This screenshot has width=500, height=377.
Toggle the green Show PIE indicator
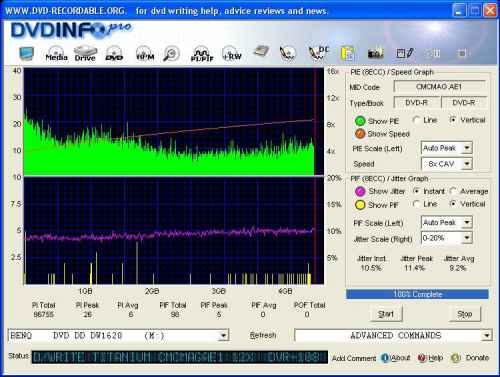coord(360,121)
